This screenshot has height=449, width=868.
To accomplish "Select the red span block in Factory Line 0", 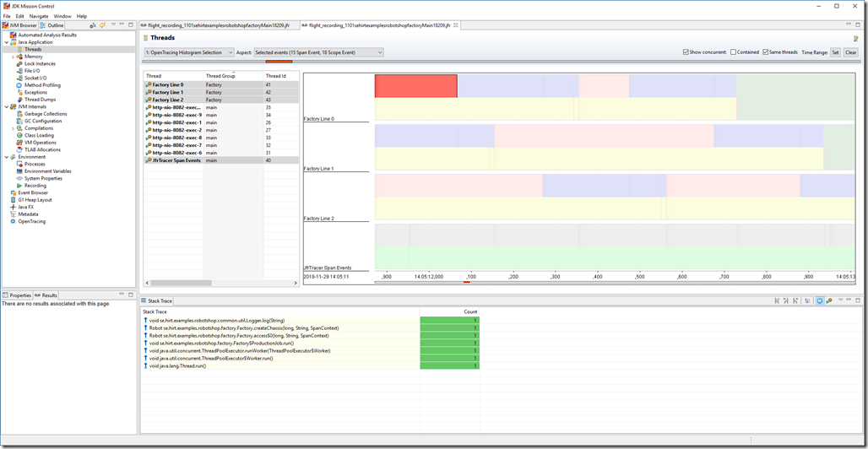I will tap(415, 86).
